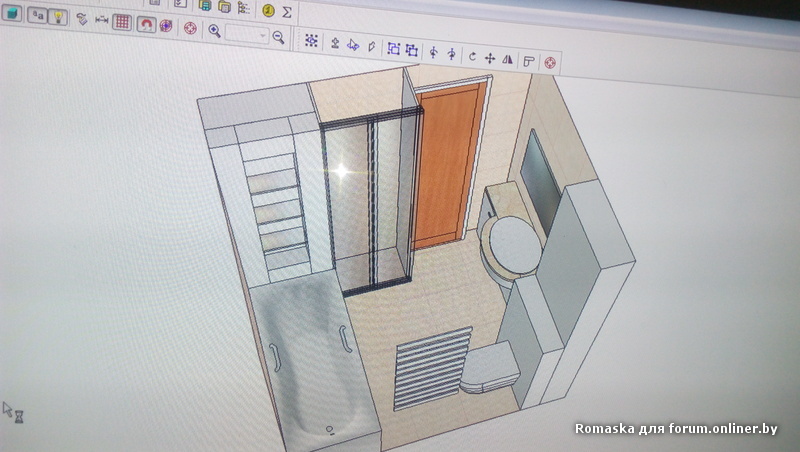Click the second blue anchor axis icon
The width and height of the screenshot is (800, 452).
tap(452, 54)
